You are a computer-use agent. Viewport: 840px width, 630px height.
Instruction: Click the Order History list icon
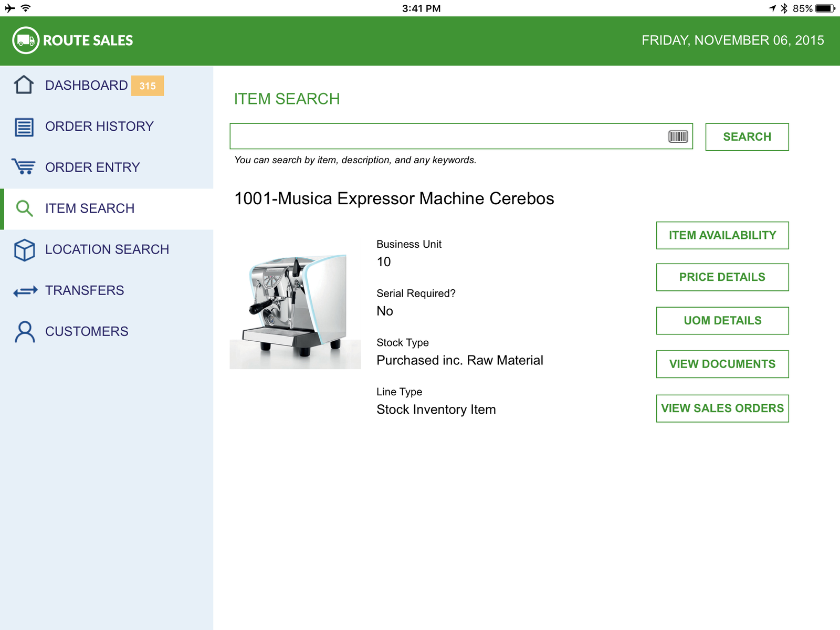point(24,127)
